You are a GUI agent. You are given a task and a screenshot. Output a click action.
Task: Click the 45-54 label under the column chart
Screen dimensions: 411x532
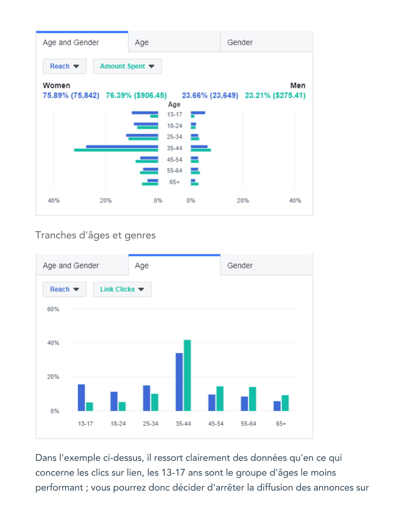coord(216,424)
